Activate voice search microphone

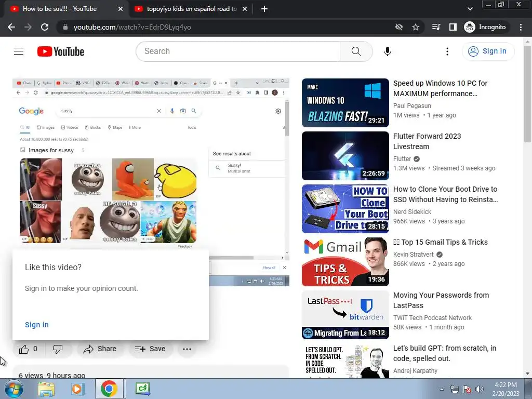click(x=387, y=51)
